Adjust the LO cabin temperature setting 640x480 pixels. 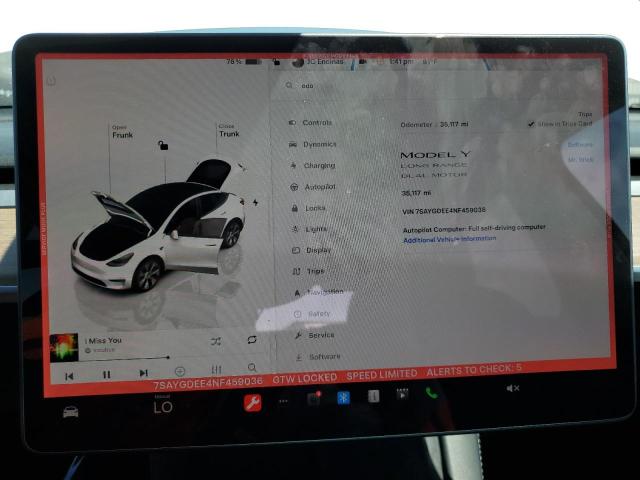tap(163, 406)
